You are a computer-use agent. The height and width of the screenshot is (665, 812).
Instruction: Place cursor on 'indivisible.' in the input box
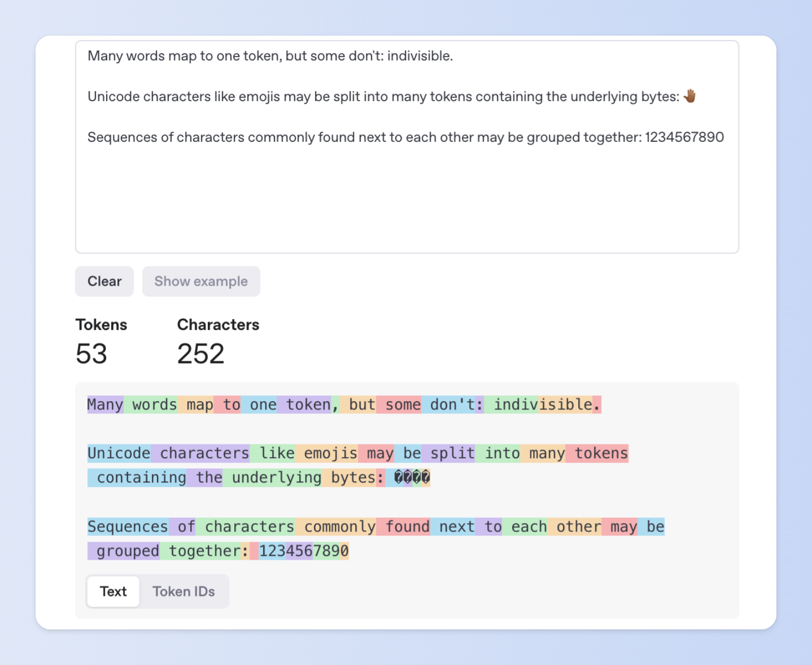point(420,56)
